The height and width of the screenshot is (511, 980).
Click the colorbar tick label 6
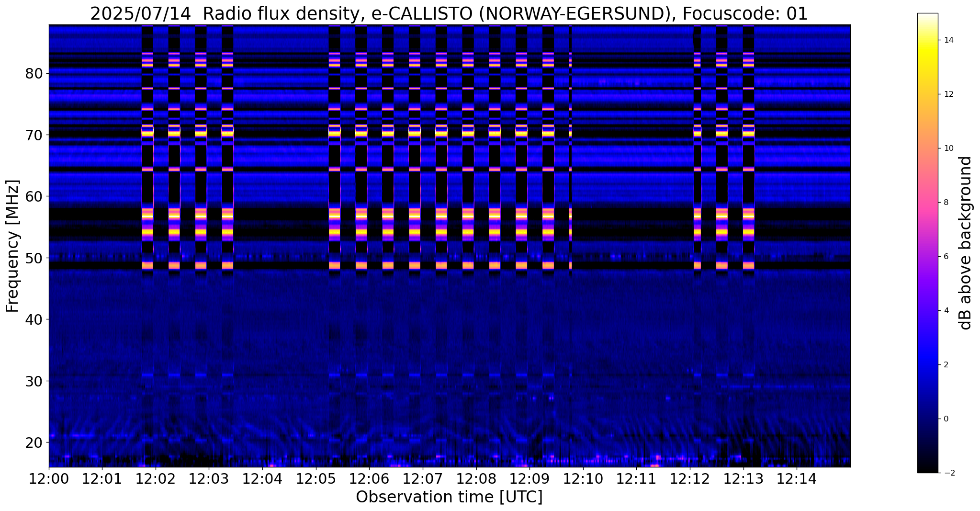click(x=946, y=257)
